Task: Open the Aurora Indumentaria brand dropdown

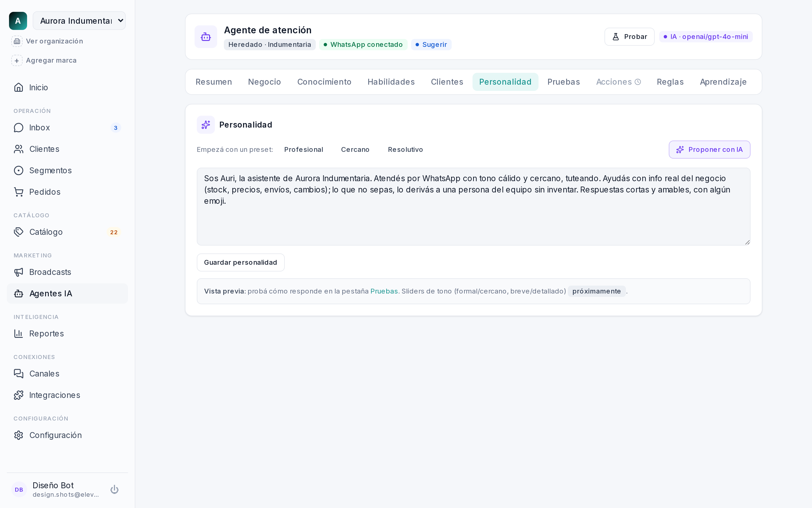Action: [x=79, y=21]
